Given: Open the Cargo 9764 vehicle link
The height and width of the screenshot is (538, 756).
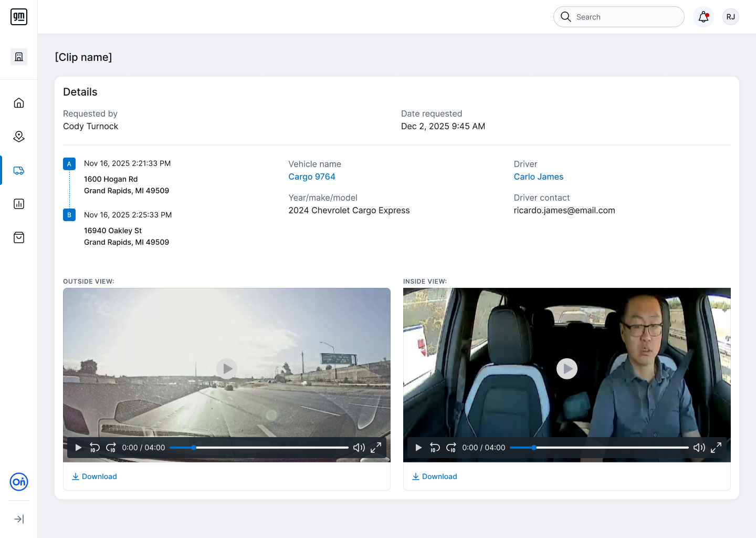Looking at the screenshot, I should coord(312,177).
